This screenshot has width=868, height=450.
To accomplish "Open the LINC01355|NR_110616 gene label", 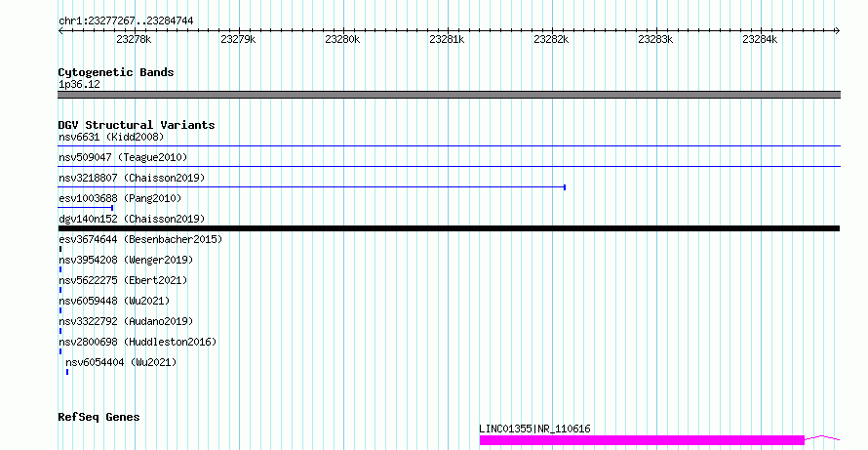I will point(534,429).
